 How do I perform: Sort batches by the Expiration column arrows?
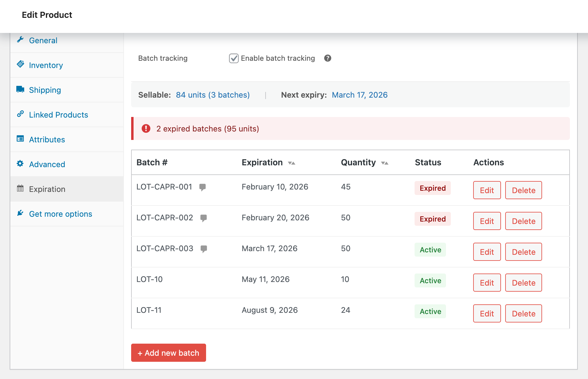tap(292, 163)
